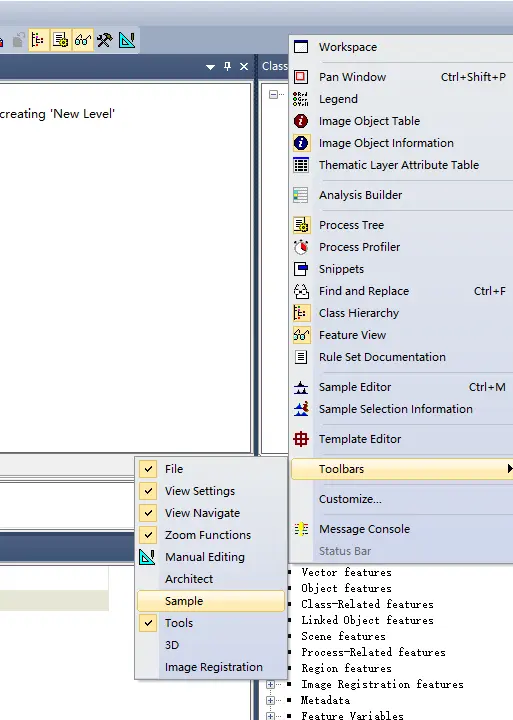Expand the Toolbars submenu arrow

509,468
